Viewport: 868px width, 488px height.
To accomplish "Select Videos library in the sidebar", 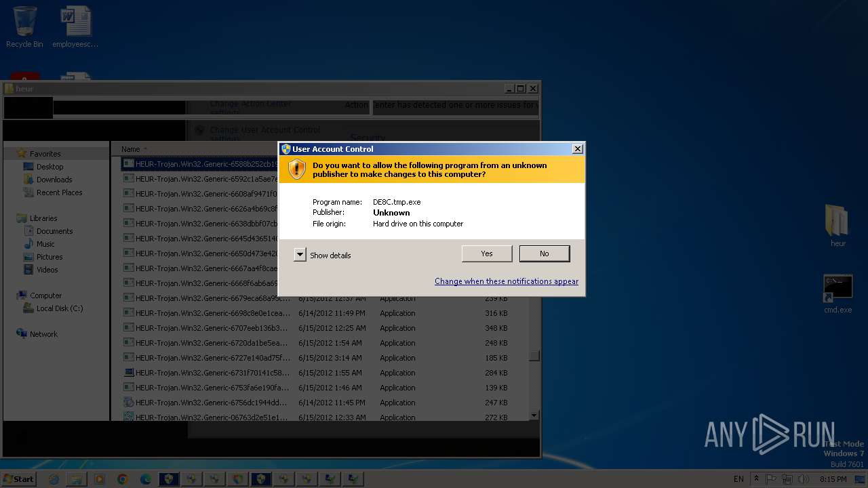I will pyautogui.click(x=47, y=270).
